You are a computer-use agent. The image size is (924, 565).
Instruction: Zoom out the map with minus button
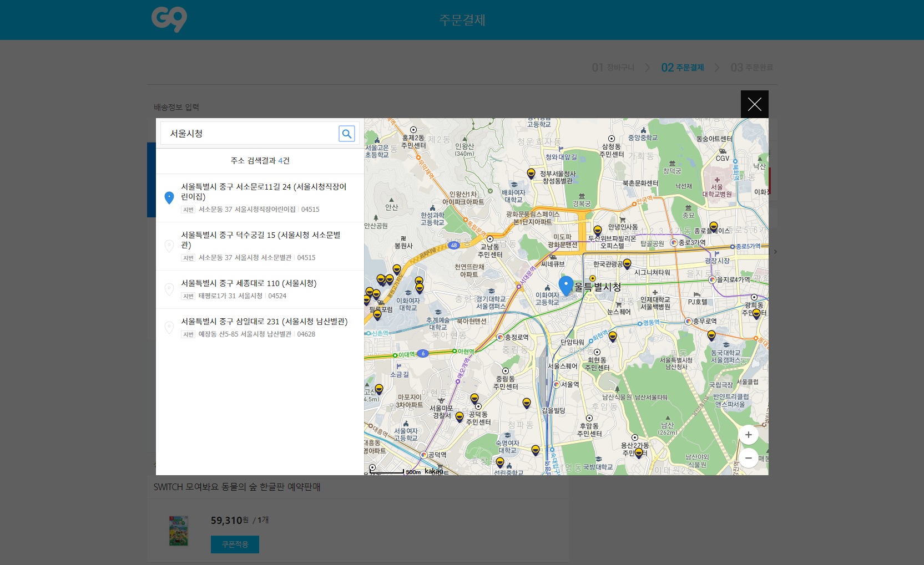point(749,458)
